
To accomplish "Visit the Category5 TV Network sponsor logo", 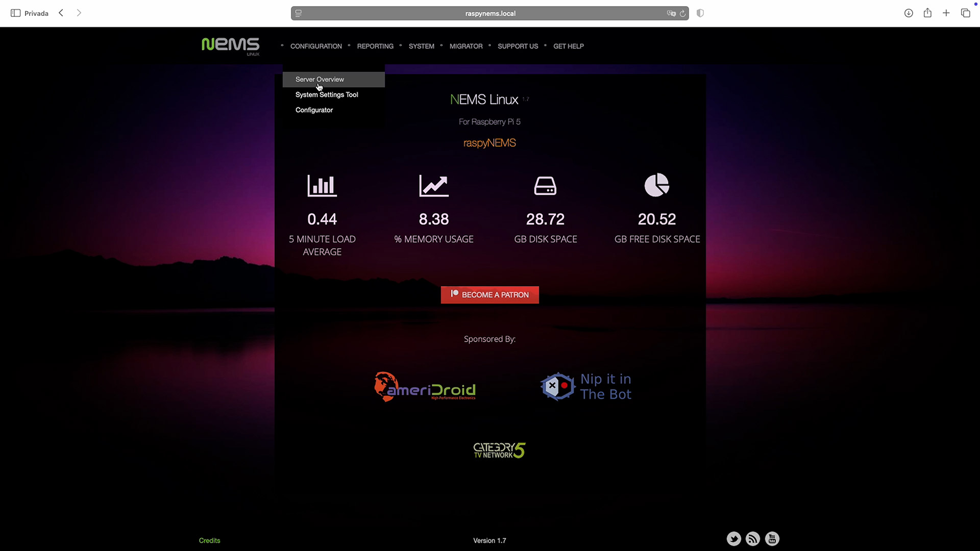I will click(x=499, y=450).
